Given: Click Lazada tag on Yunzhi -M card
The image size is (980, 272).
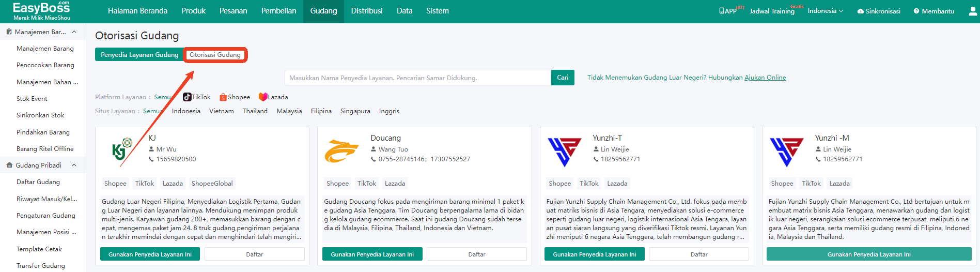Looking at the screenshot, I should coord(839,184).
